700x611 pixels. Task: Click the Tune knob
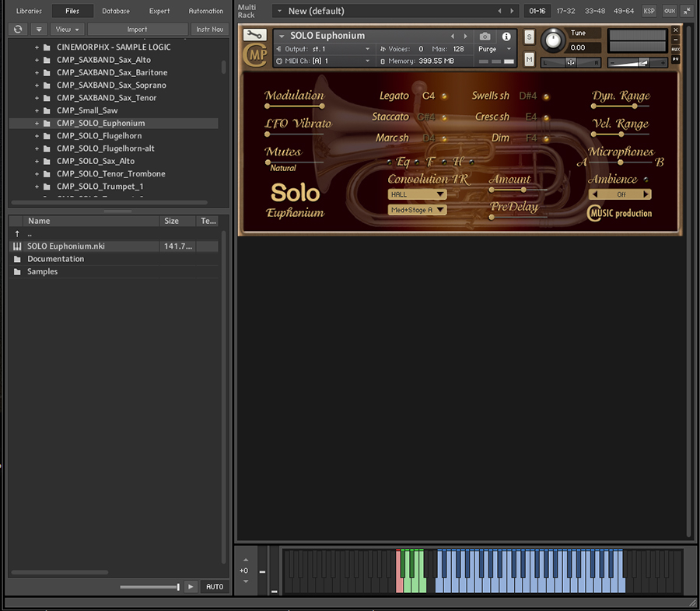coord(553,40)
